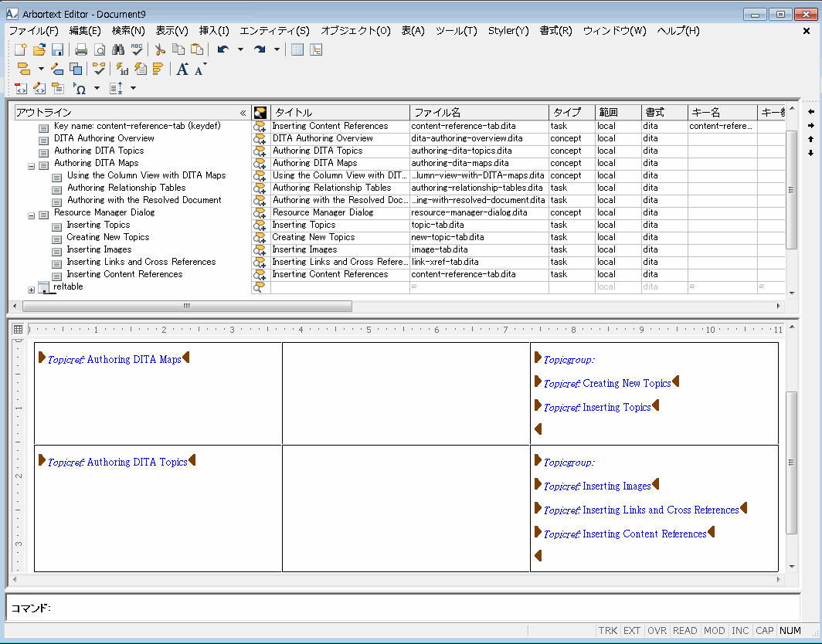
Task: Click the lightning document toolbar icon
Action: pos(141,69)
